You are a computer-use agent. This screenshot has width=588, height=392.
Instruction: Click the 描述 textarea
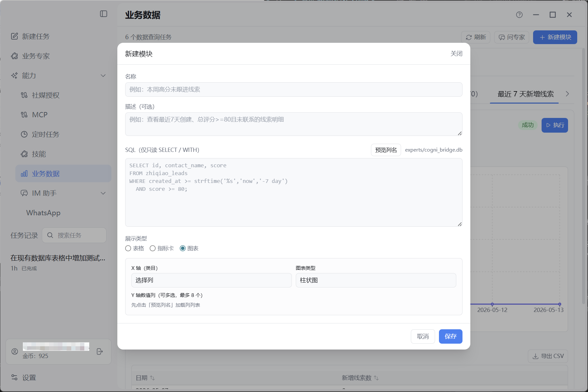point(294,124)
